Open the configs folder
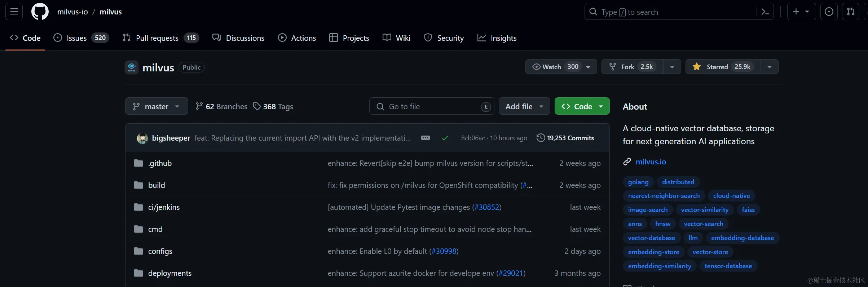The image size is (868, 287). [x=160, y=251]
